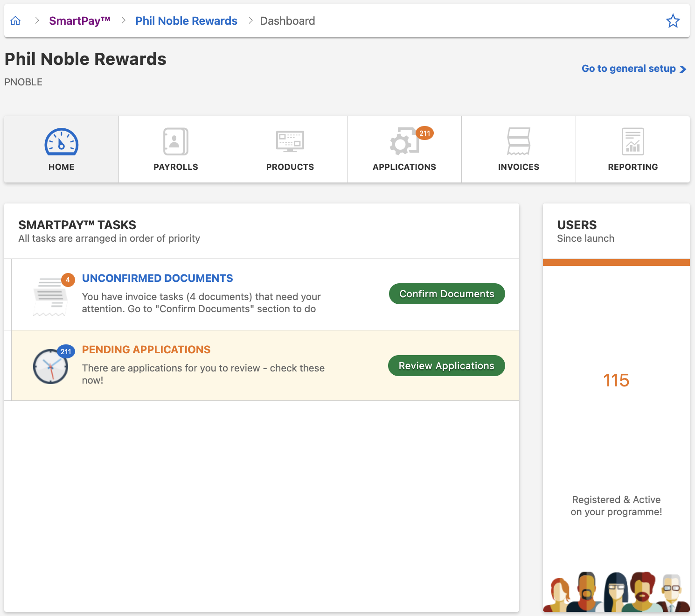Expand general setup via the chevron arrow
This screenshot has height=616, width=695.
pyautogui.click(x=684, y=69)
